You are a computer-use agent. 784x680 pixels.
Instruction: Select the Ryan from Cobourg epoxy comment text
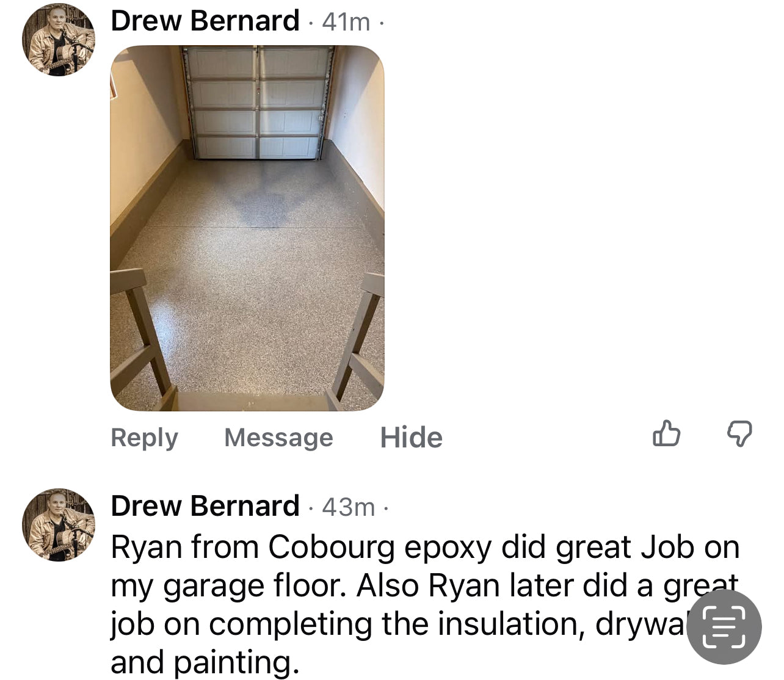[x=424, y=604]
